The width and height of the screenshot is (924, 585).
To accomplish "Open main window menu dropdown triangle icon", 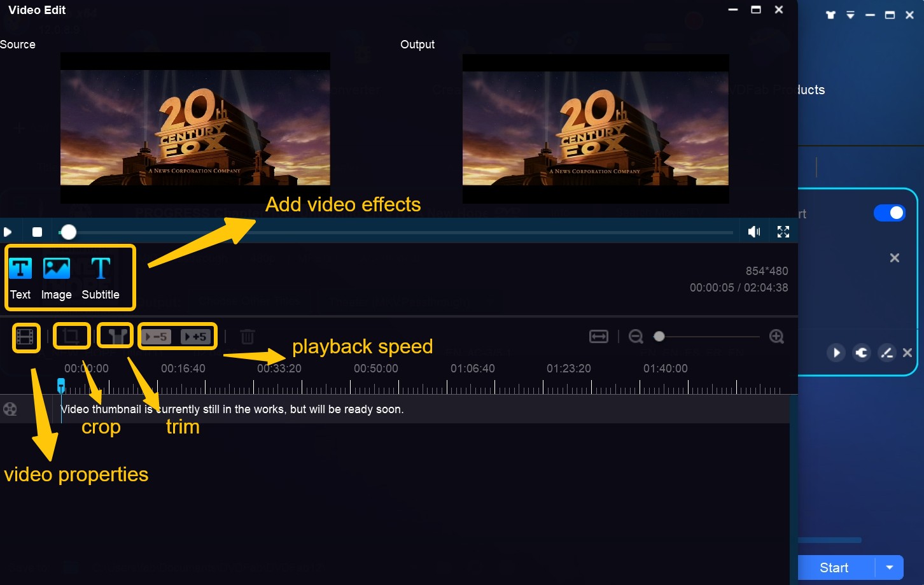I will [x=850, y=15].
